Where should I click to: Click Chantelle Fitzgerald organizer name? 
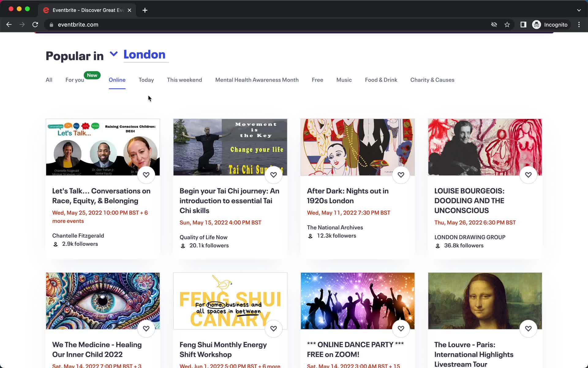point(78,236)
